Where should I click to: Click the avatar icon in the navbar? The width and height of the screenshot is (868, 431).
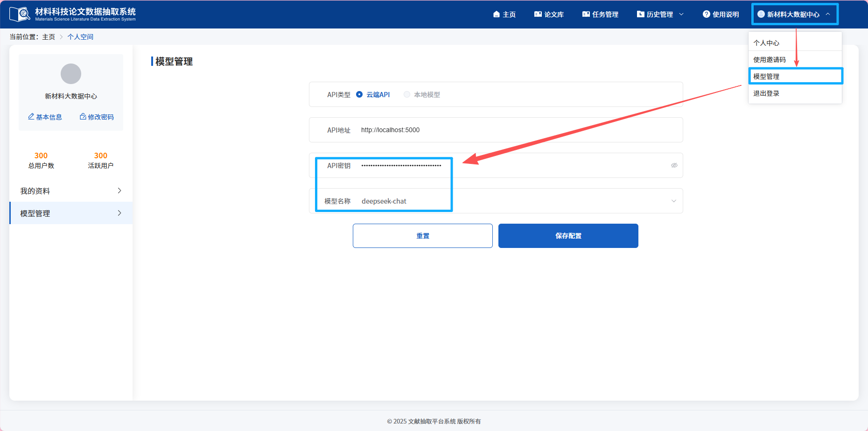click(760, 14)
